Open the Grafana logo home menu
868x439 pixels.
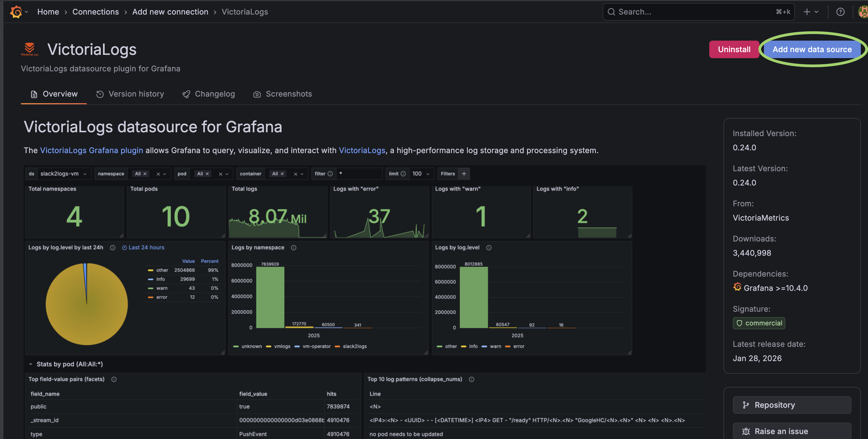18,12
